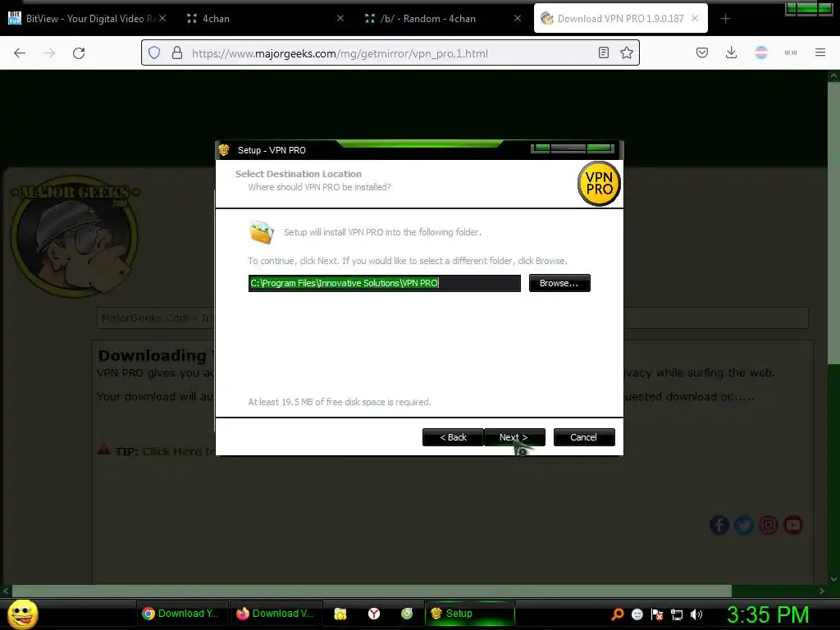Close the /b/ - Random tab
This screenshot has height=630, width=840.
click(x=518, y=18)
